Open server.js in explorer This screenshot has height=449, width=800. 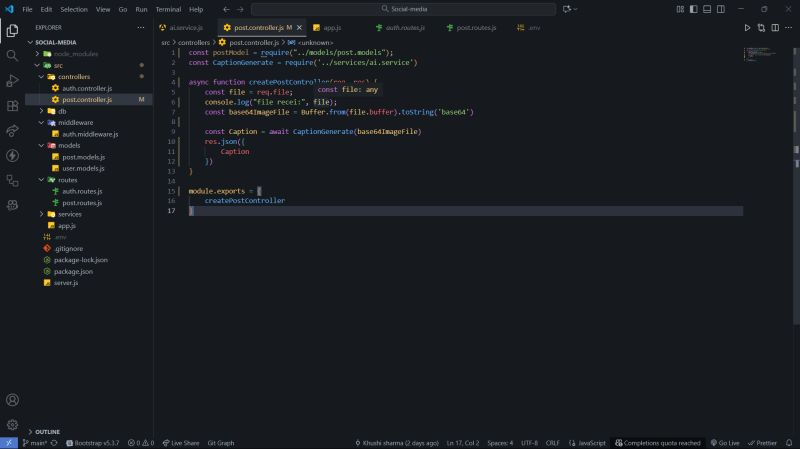(x=66, y=283)
